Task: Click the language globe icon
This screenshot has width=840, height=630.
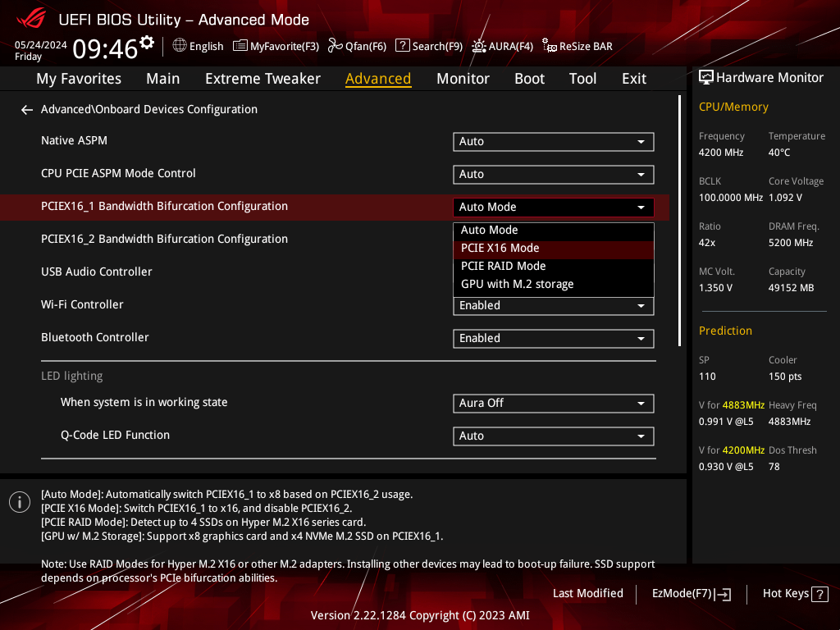Action: coord(180,46)
